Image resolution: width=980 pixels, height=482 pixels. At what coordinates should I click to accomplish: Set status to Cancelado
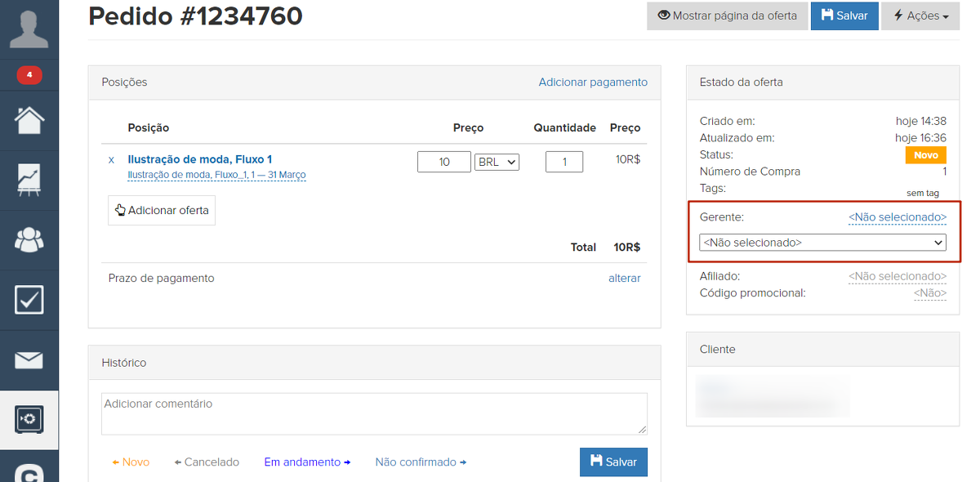point(207,462)
